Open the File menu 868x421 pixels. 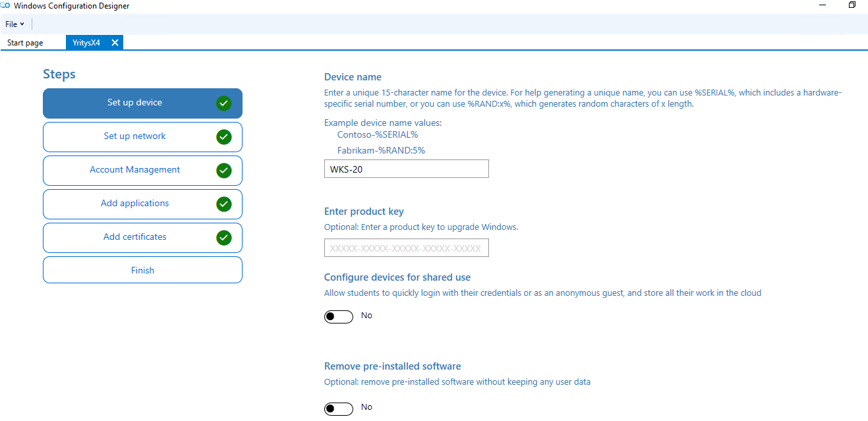(14, 24)
